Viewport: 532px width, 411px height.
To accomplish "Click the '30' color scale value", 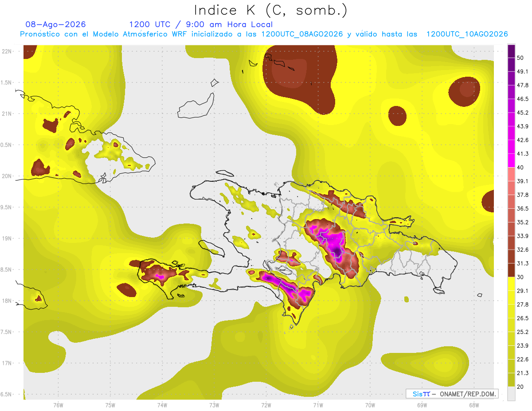I will point(521,277).
